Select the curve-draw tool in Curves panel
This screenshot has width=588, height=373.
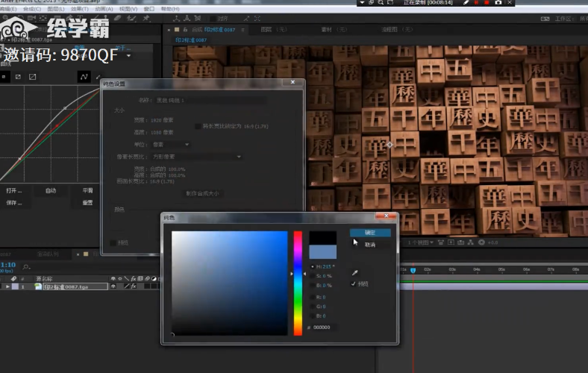[x=83, y=76]
